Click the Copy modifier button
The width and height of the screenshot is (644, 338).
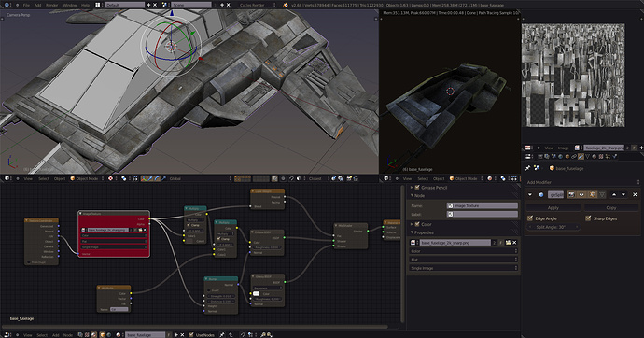[611, 208]
